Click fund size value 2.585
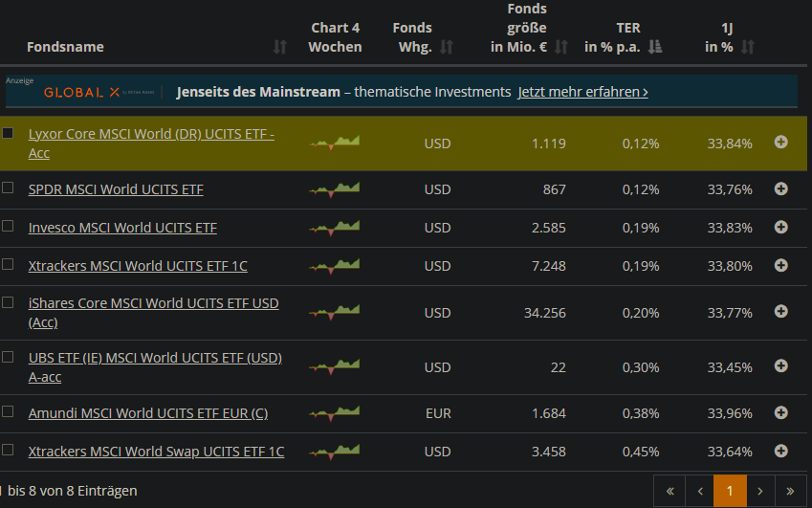This screenshot has width=812, height=508. [x=549, y=228]
